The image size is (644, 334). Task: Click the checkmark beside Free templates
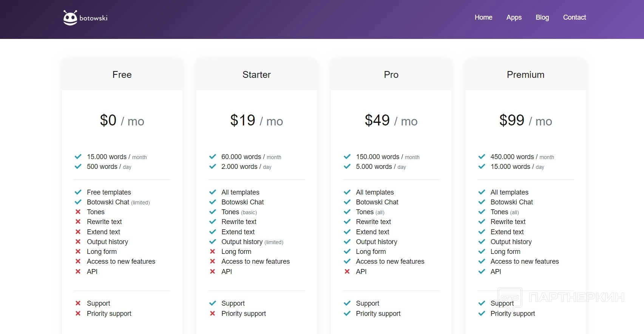click(x=78, y=192)
